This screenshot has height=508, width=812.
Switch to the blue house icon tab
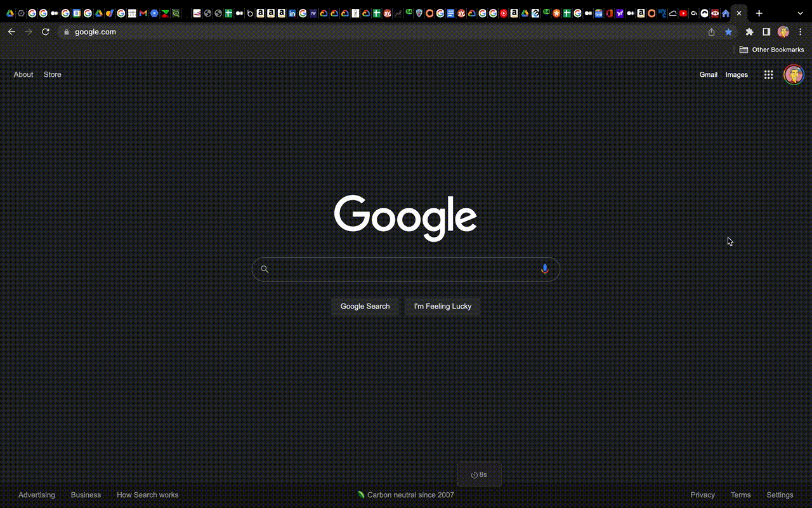tap(725, 13)
